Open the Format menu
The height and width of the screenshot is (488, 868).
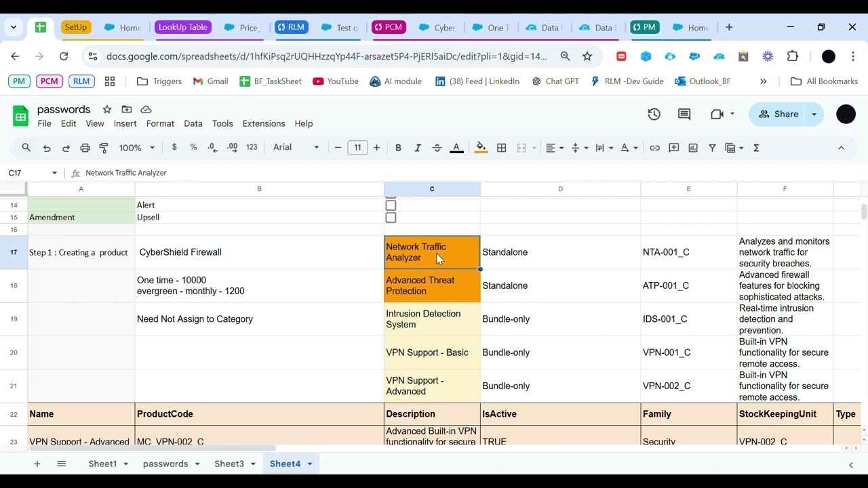(160, 124)
